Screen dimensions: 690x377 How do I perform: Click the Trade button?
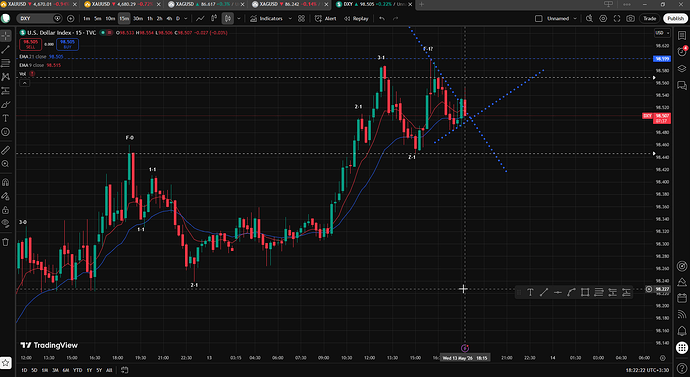coord(650,18)
